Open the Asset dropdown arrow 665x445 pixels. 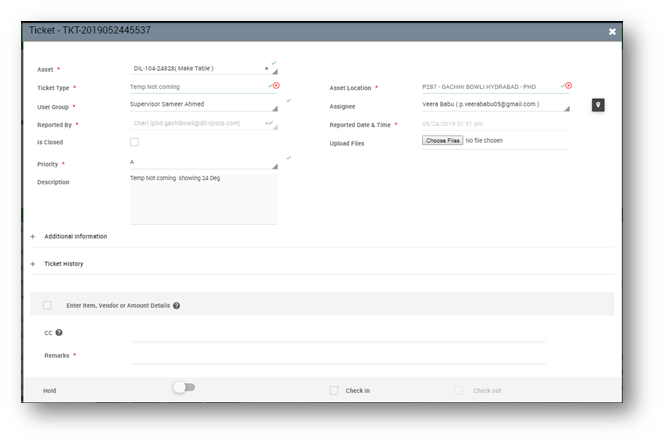(x=275, y=72)
